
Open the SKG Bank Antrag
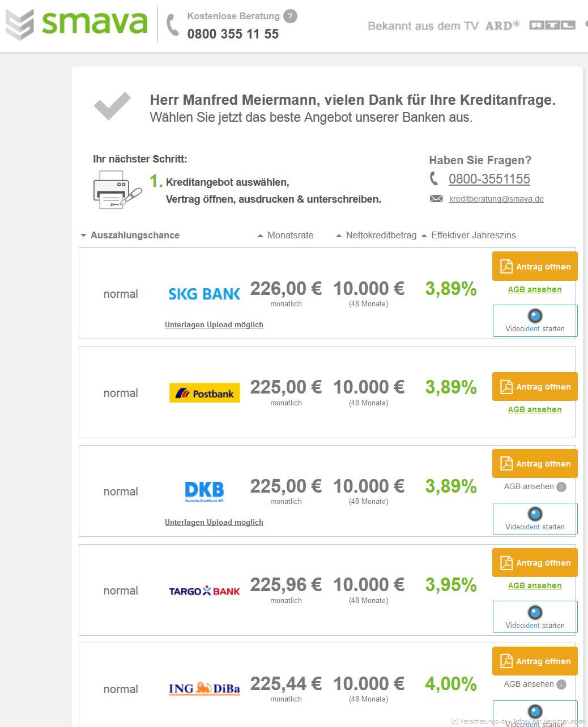pos(535,267)
